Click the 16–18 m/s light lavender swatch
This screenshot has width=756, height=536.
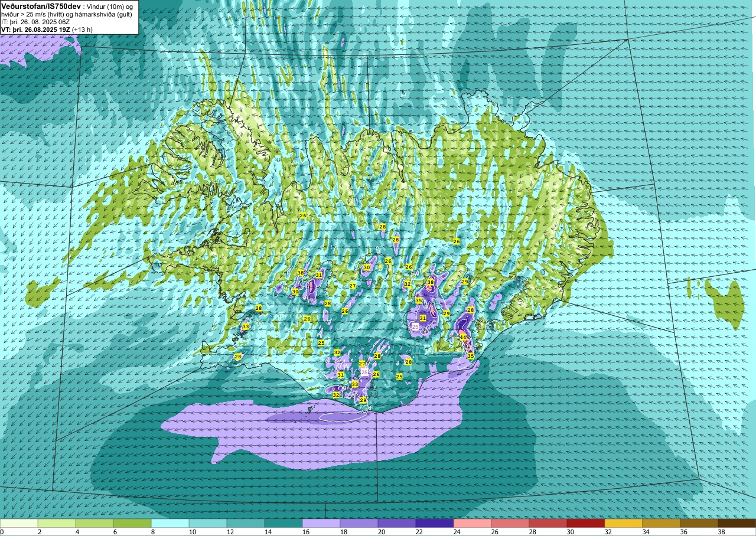[x=321, y=523]
